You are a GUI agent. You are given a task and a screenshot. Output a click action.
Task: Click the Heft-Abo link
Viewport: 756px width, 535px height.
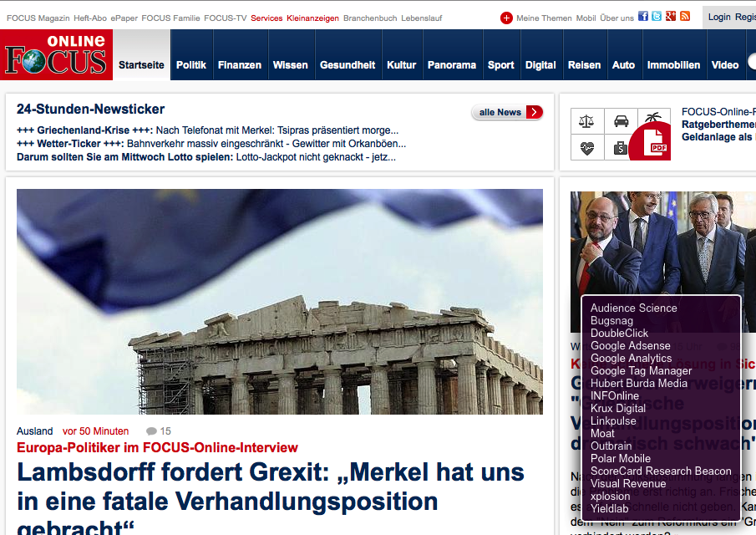click(90, 18)
